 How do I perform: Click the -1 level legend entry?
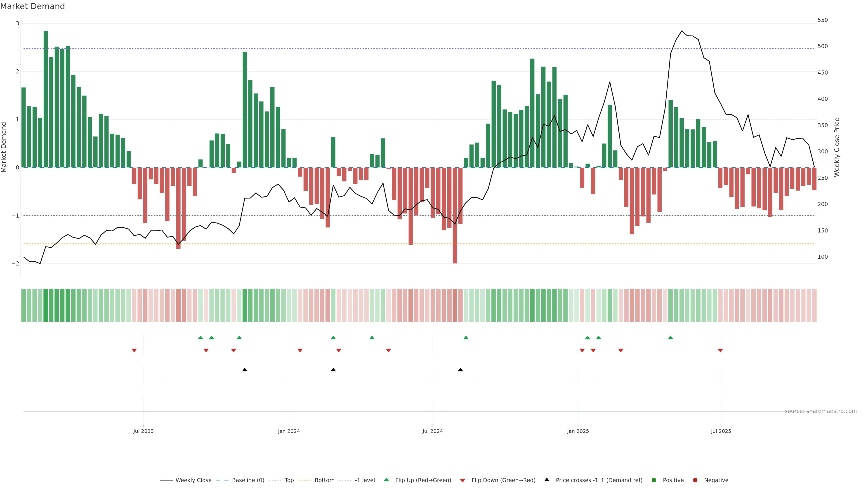click(x=365, y=480)
